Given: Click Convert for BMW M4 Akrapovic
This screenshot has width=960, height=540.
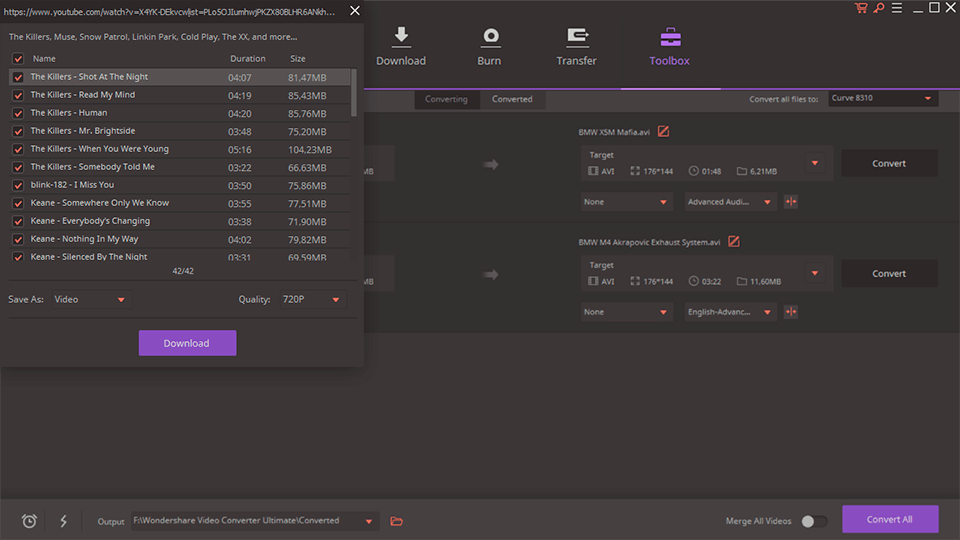Looking at the screenshot, I should click(x=889, y=274).
